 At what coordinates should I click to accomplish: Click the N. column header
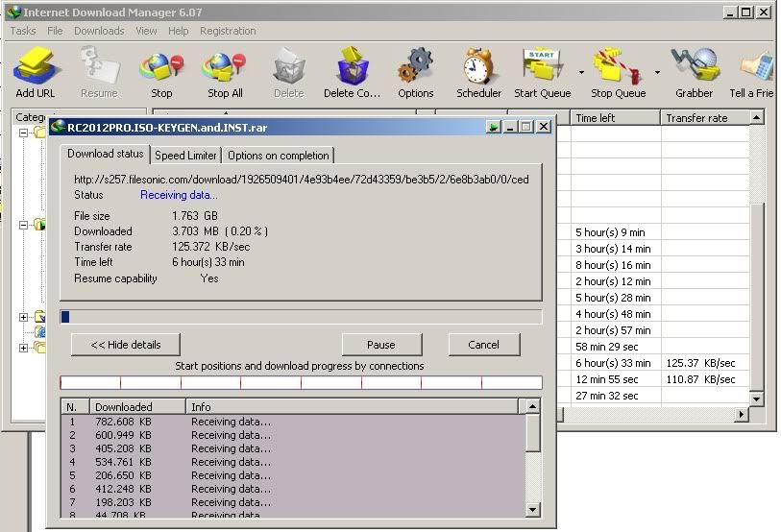pyautogui.click(x=75, y=407)
